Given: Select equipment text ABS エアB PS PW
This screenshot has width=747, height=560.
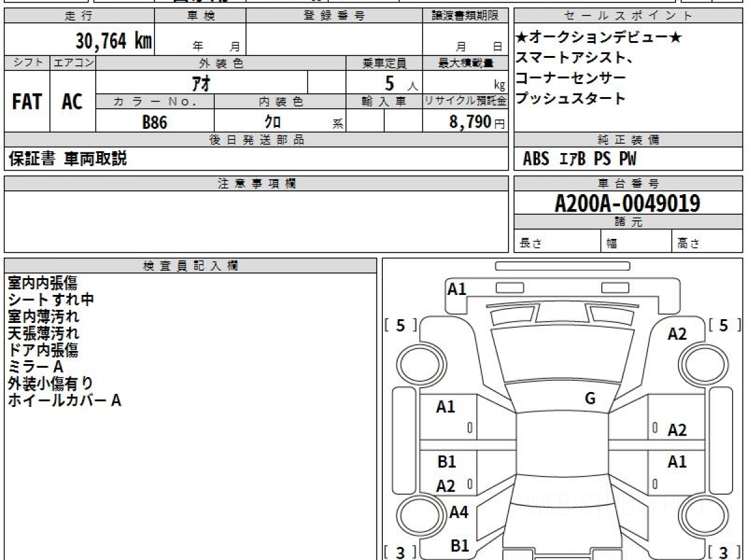Looking at the screenshot, I should [580, 159].
